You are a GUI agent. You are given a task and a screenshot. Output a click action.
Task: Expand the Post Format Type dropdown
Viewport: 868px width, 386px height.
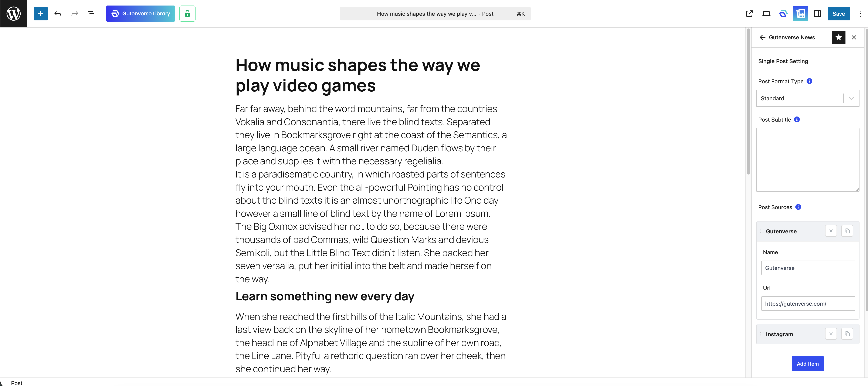tap(807, 98)
